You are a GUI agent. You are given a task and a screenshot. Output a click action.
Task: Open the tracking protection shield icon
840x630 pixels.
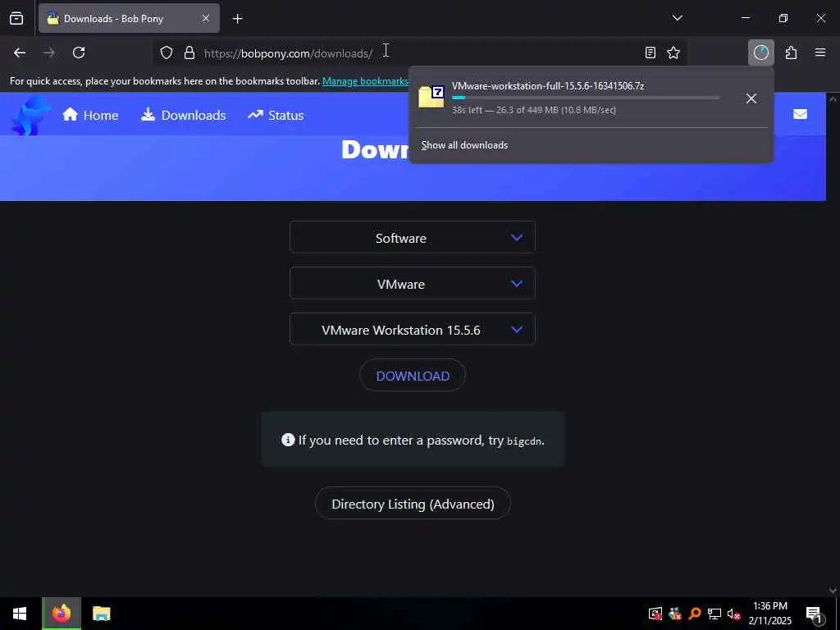coord(167,52)
